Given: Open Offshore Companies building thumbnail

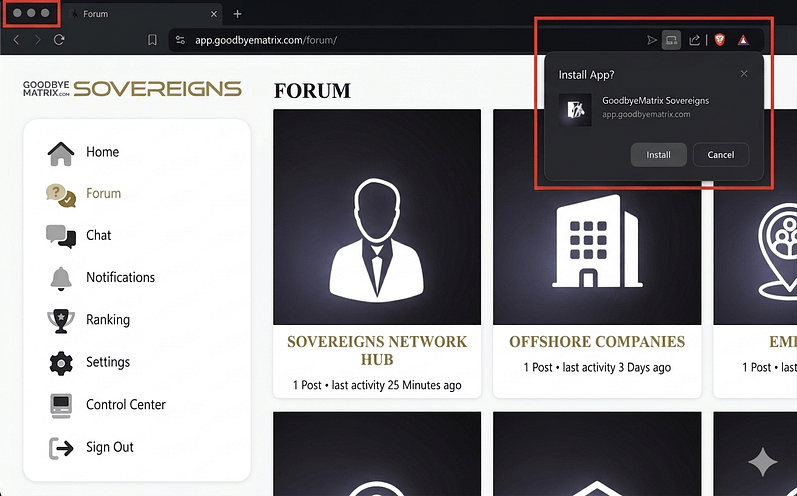Looking at the screenshot, I should (x=597, y=217).
